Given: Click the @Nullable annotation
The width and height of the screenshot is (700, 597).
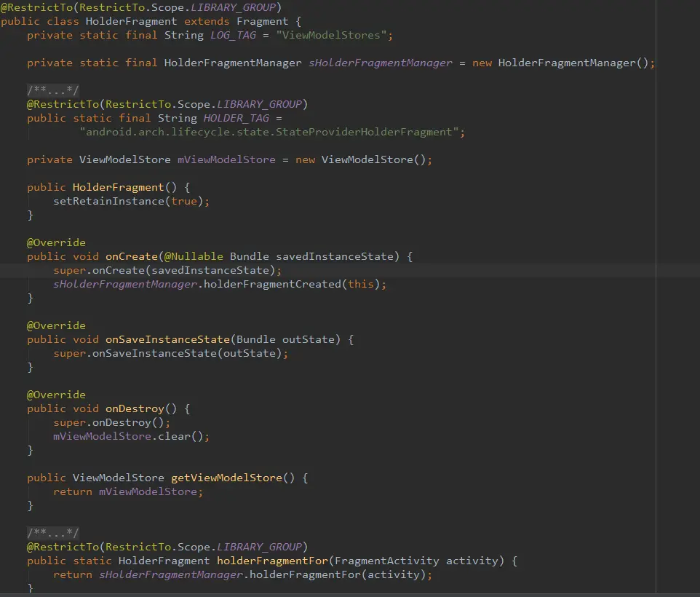Looking at the screenshot, I should 194,257.
